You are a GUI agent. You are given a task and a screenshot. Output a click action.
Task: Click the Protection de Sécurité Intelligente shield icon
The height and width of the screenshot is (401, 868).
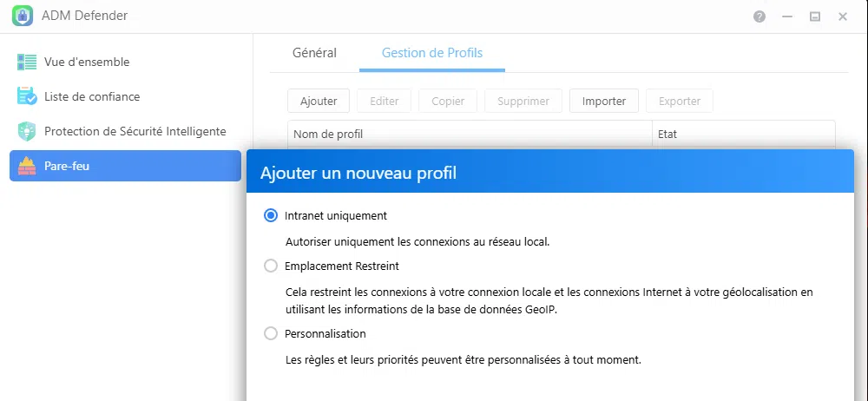click(27, 132)
